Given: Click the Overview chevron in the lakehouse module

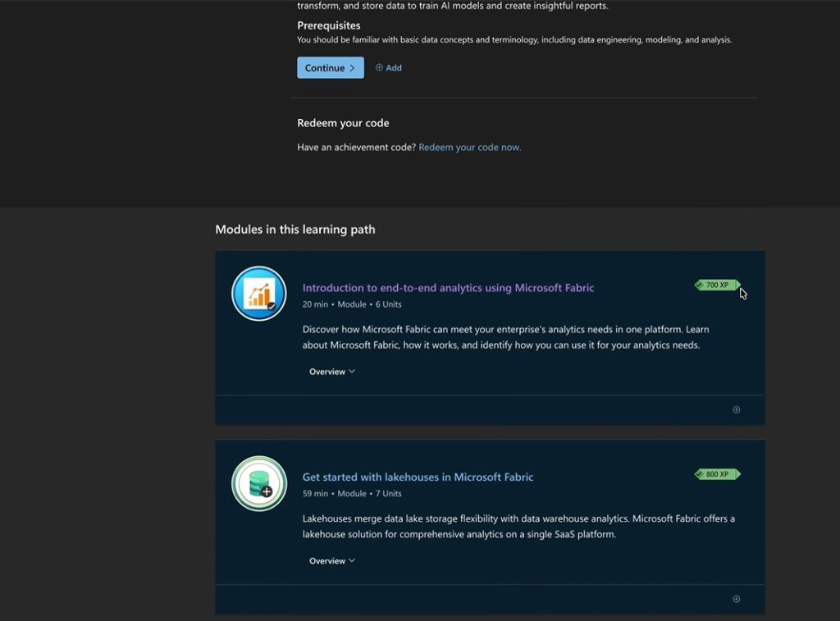Looking at the screenshot, I should (x=352, y=561).
